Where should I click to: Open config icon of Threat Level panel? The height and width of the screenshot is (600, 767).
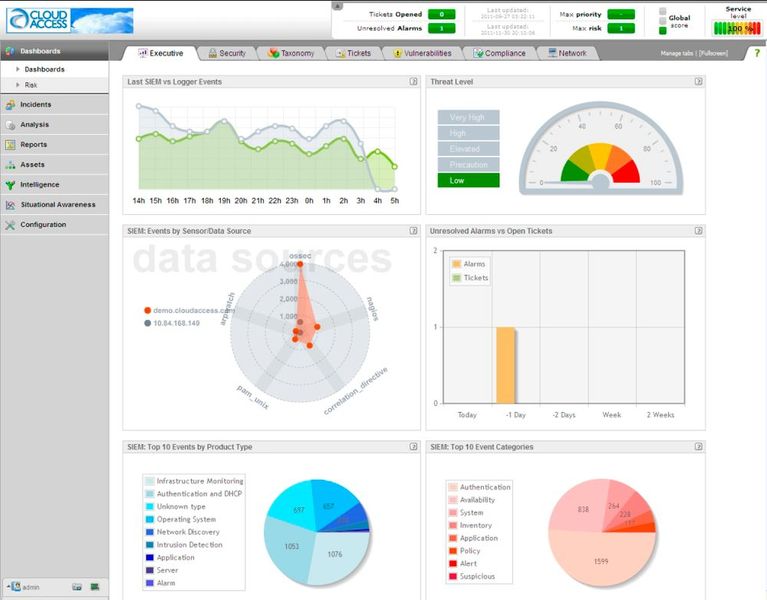[699, 82]
